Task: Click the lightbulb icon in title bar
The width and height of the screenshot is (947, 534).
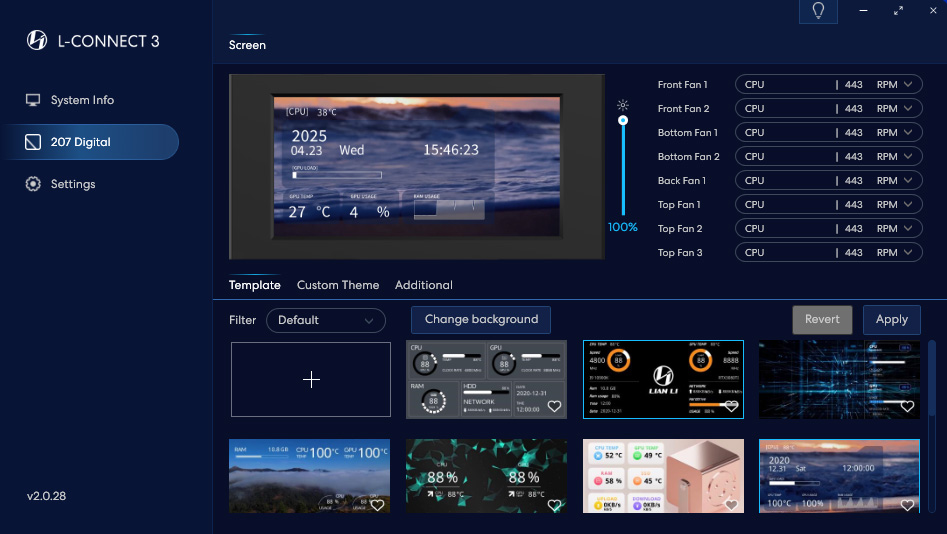Action: click(818, 11)
